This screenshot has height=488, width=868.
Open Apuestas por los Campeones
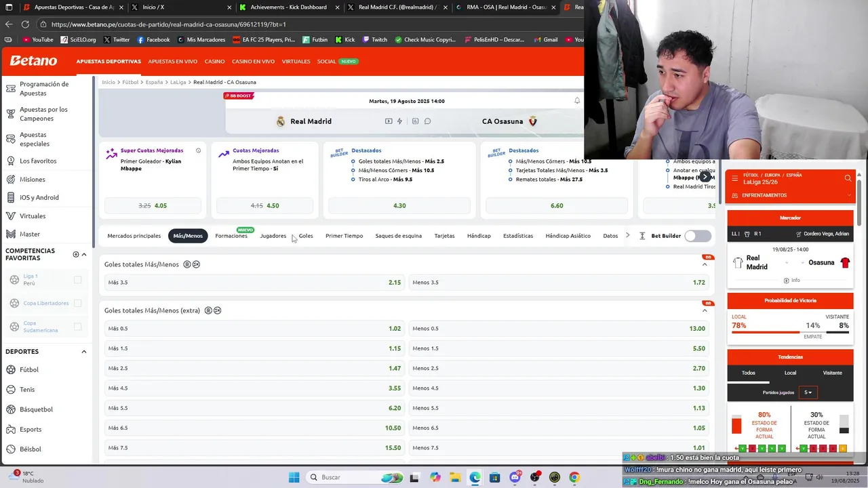(45, 113)
